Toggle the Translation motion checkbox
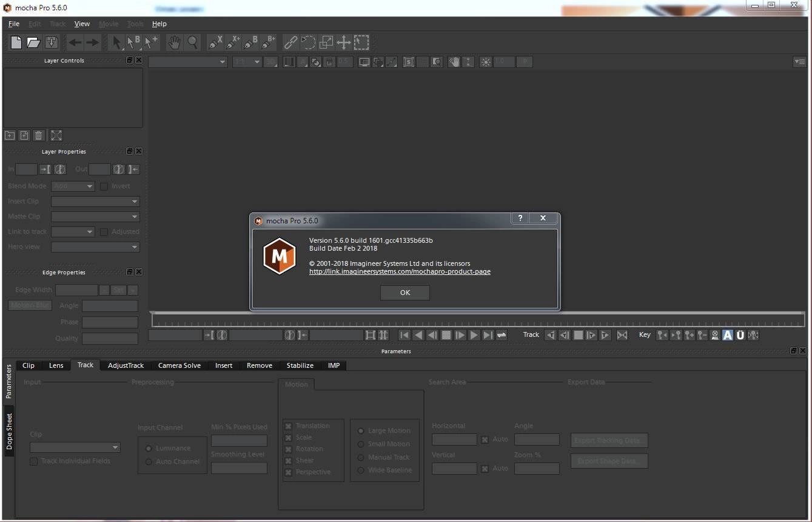The width and height of the screenshot is (812, 522). click(x=289, y=426)
